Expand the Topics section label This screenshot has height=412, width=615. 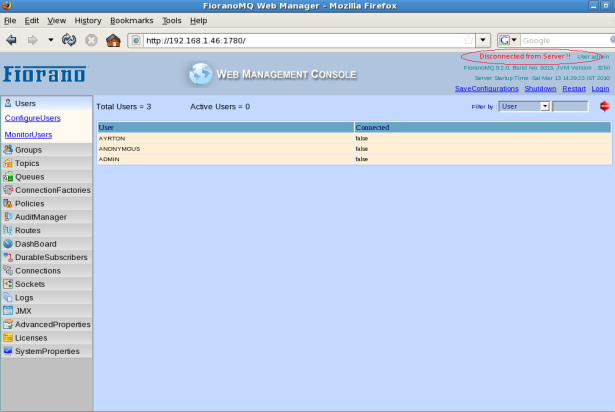pos(27,163)
